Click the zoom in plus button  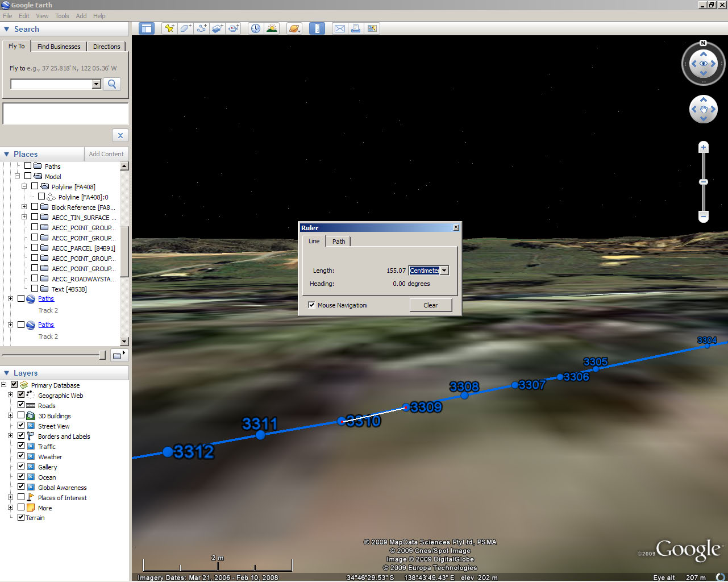(704, 147)
